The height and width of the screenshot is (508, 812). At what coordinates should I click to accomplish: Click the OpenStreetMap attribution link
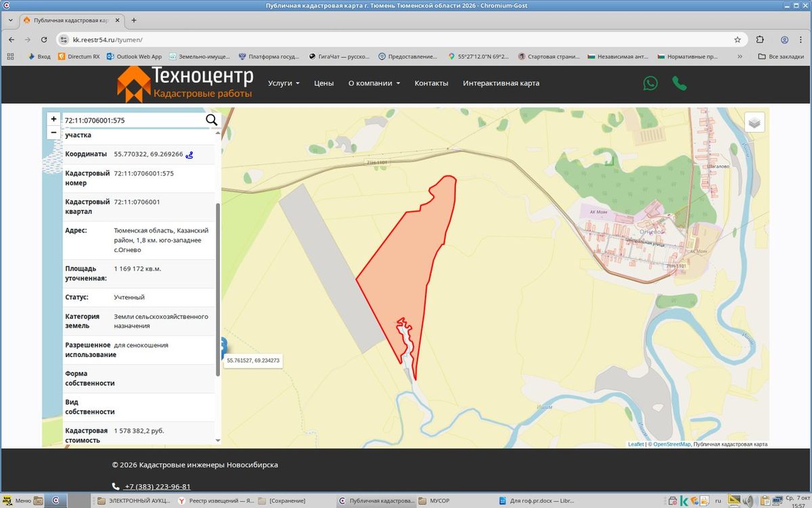click(671, 444)
